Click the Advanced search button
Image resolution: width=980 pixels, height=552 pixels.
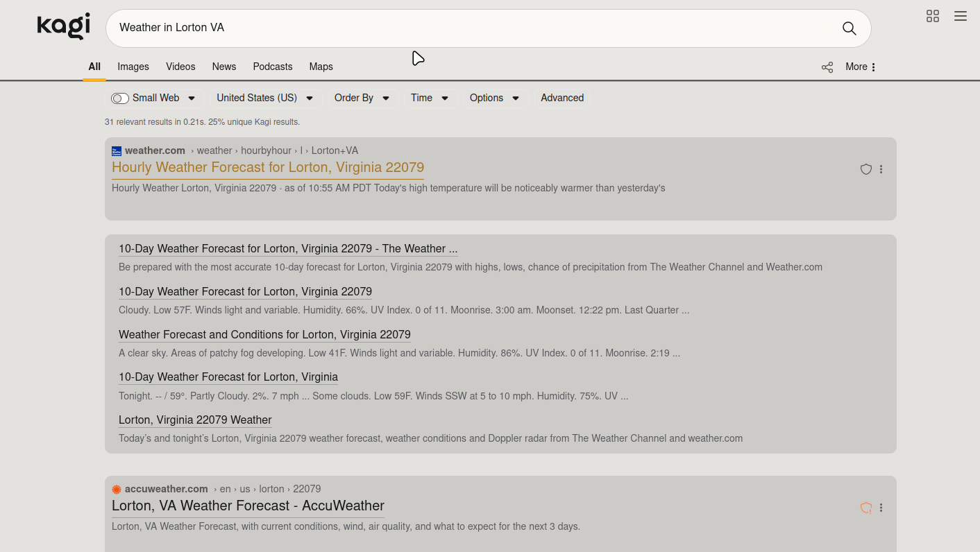(x=562, y=98)
